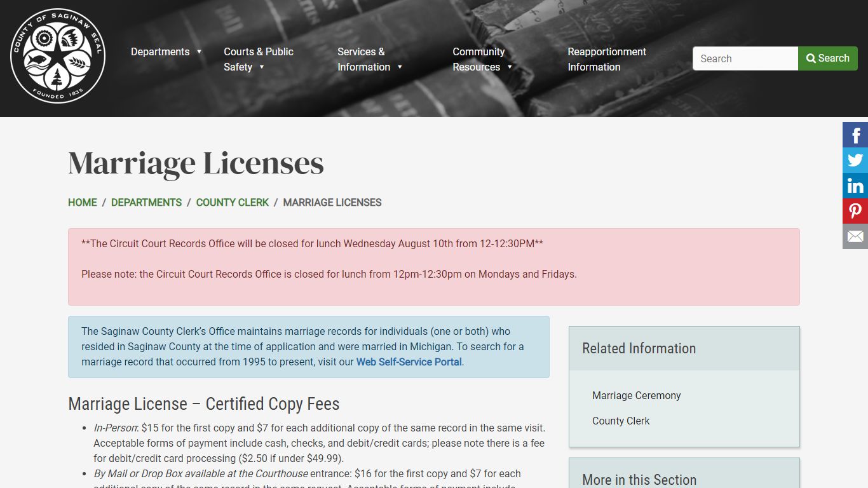Open Courts & Public Safety menu
The height and width of the screenshot is (488, 868).
pos(259,59)
